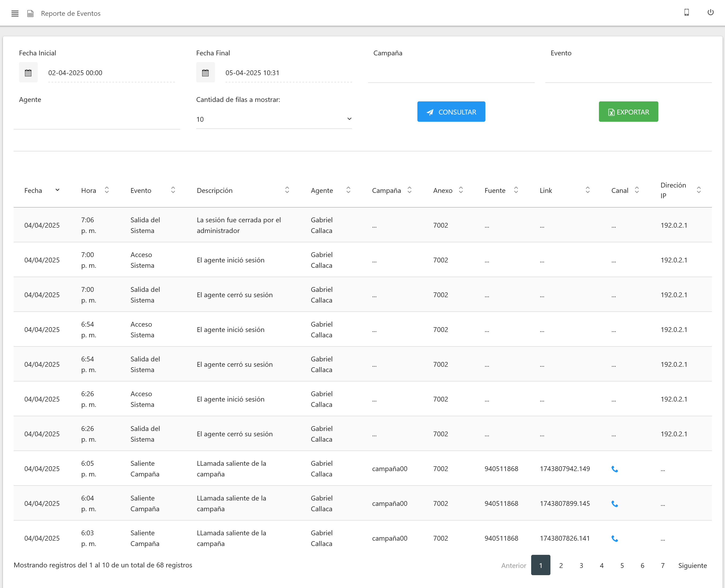Click phone channel icon for 1743807899.145 row
The image size is (725, 588).
pyautogui.click(x=614, y=504)
